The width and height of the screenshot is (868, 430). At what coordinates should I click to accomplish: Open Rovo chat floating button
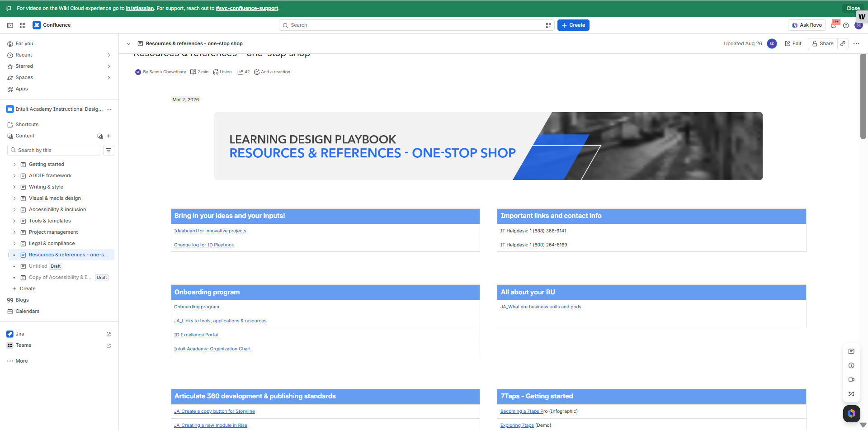click(x=852, y=413)
